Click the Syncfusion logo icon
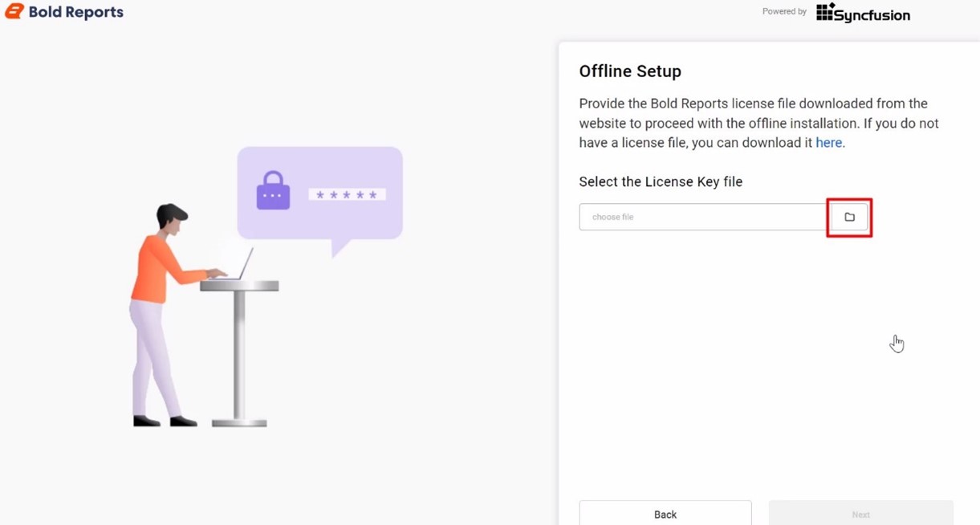This screenshot has width=980, height=525. pos(825,12)
